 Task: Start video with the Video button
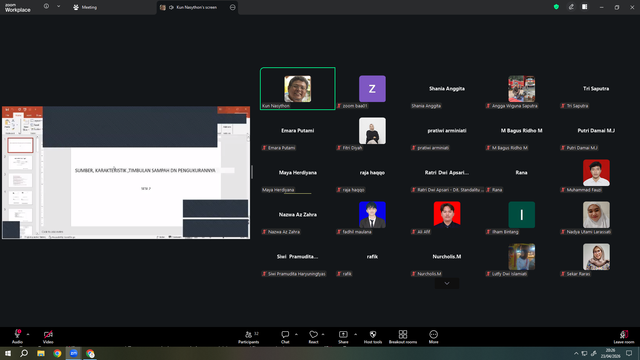(x=48, y=336)
